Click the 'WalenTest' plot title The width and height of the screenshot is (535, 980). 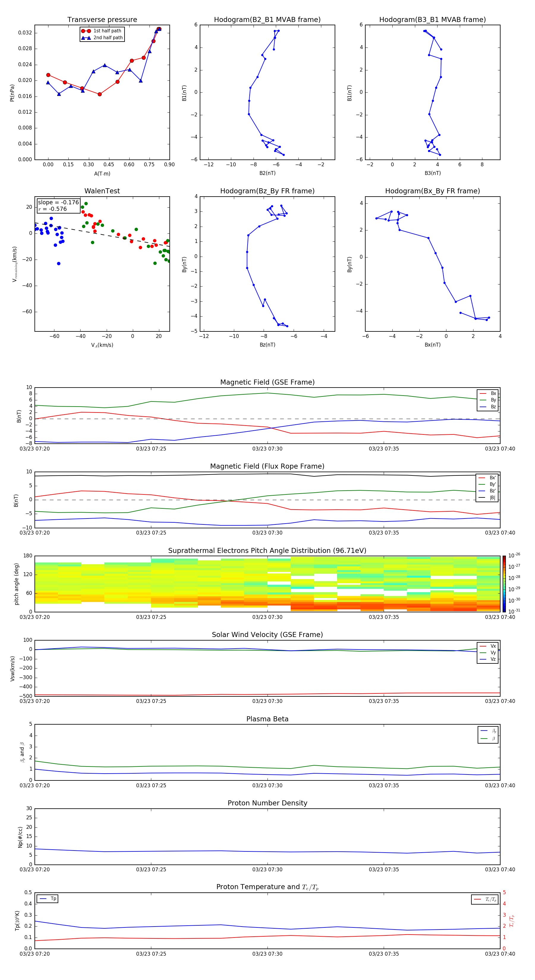pyautogui.click(x=102, y=191)
